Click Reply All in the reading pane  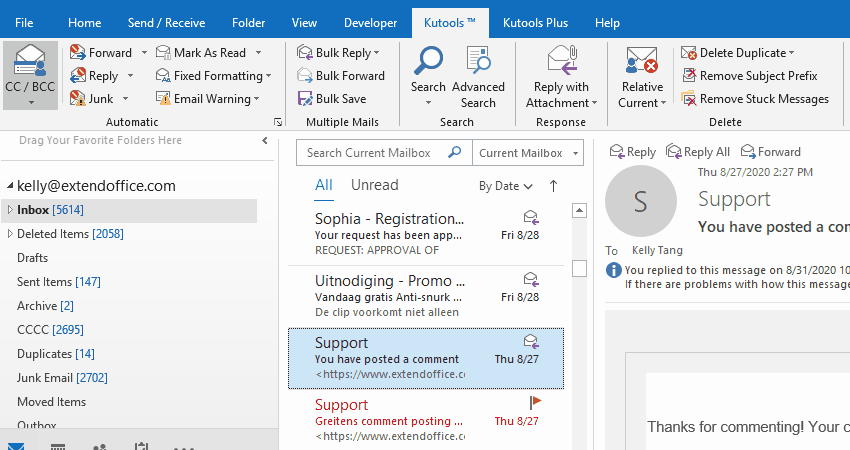(698, 152)
